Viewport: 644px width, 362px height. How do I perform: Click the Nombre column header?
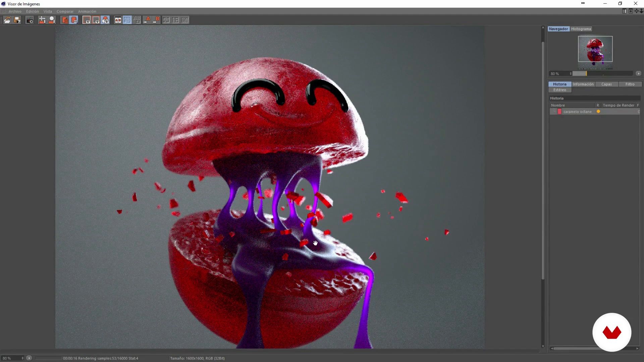tap(572, 105)
